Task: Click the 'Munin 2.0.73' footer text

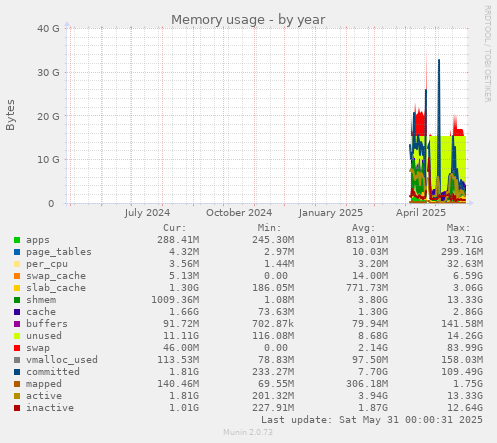Action: click(x=248, y=432)
